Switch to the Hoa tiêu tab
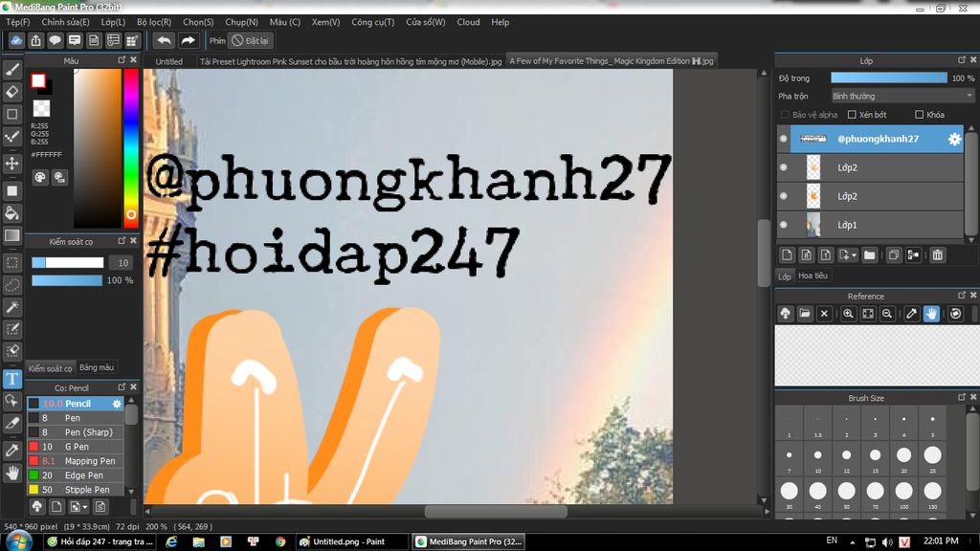The height and width of the screenshot is (551, 980). (x=813, y=275)
